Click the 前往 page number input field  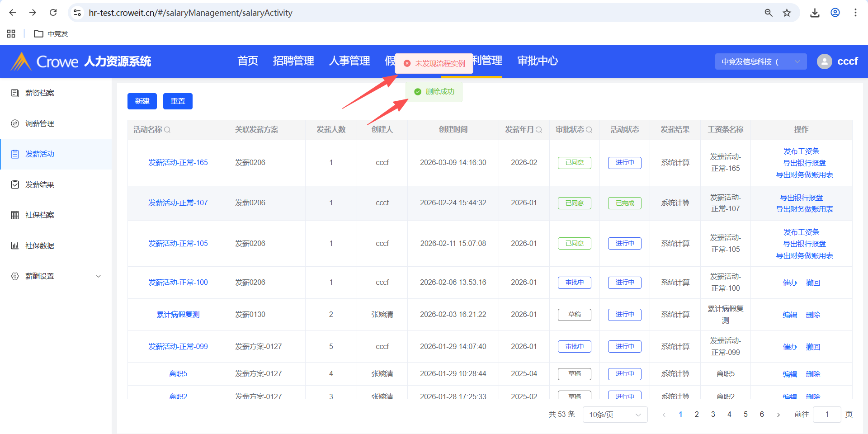click(826, 415)
